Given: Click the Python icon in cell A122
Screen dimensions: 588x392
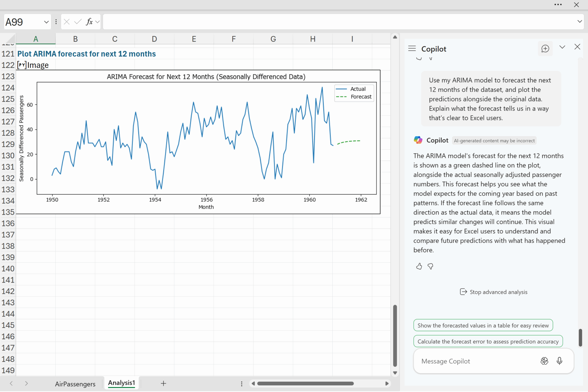Looking at the screenshot, I should (x=22, y=65).
